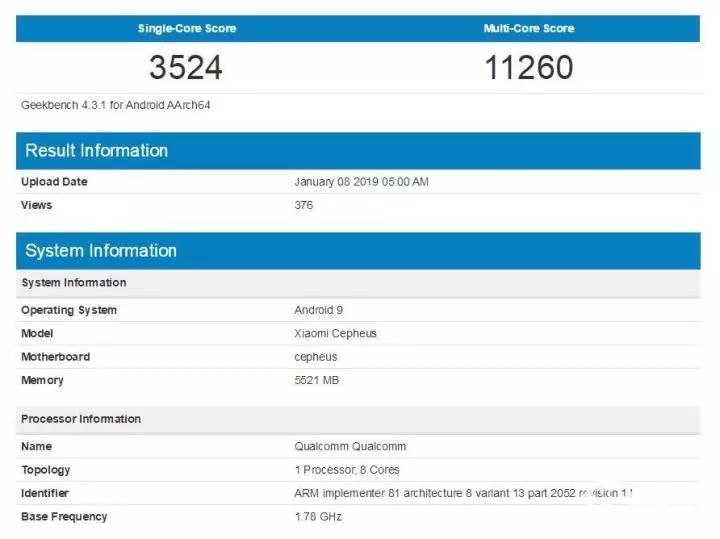The height and width of the screenshot is (539, 720).
Task: Select the '1 Processor, 8 Cores' value
Action: (347, 470)
